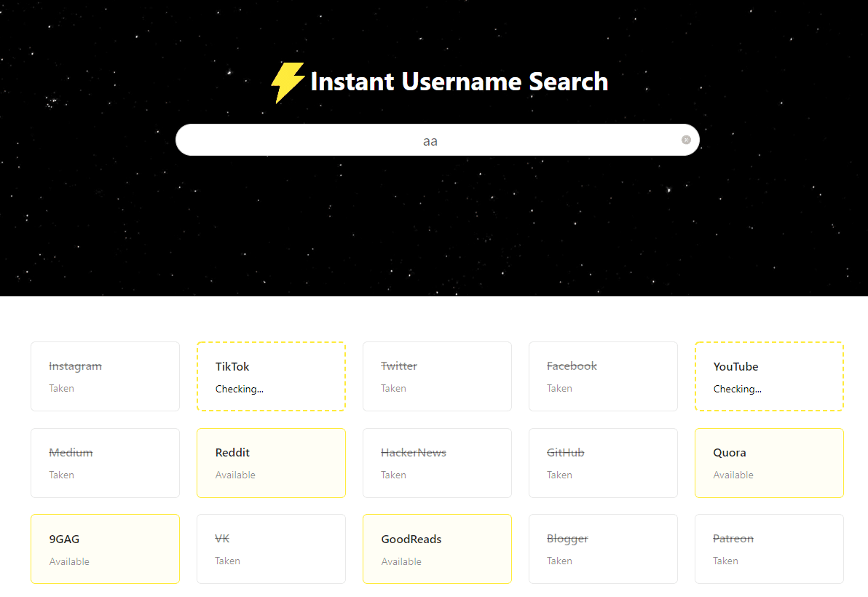The height and width of the screenshot is (597, 868).
Task: Select the YouTube checking card
Action: pos(769,376)
